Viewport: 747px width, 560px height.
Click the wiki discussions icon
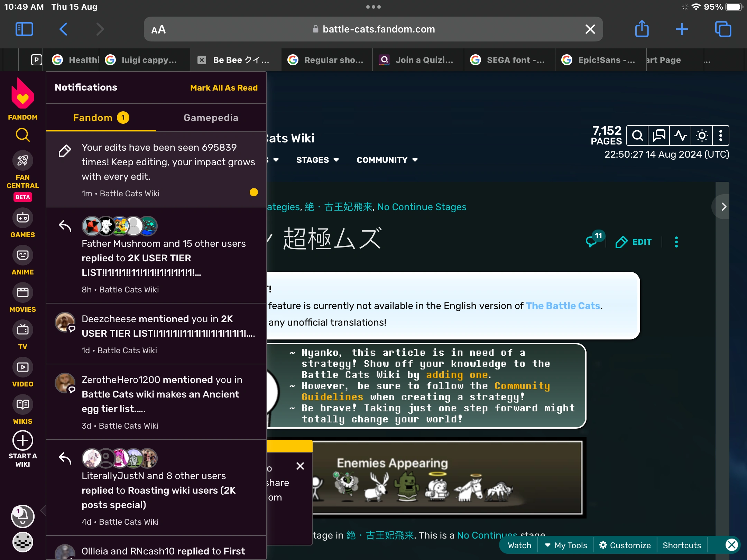(659, 136)
